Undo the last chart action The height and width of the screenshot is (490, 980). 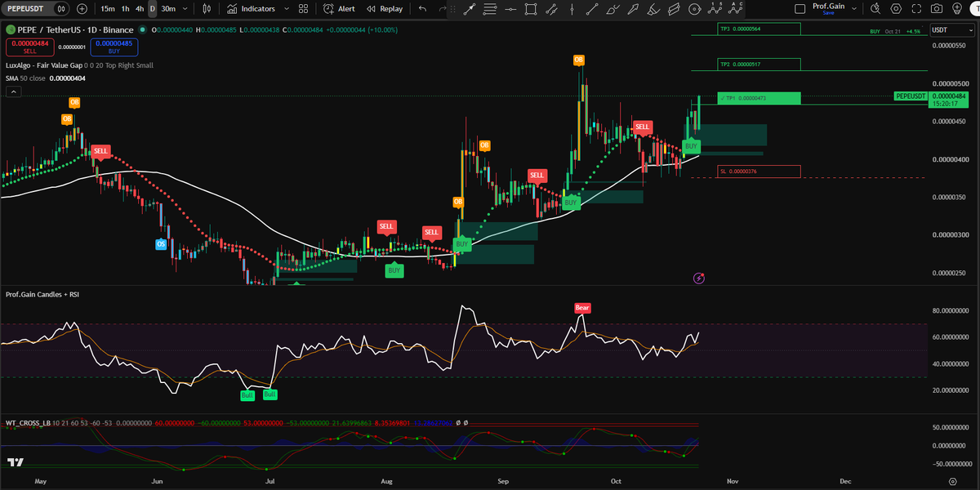(422, 8)
